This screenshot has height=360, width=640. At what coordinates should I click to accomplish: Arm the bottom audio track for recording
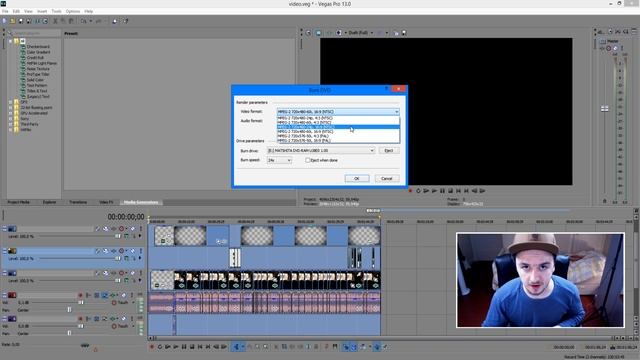pyautogui.click(x=80, y=318)
